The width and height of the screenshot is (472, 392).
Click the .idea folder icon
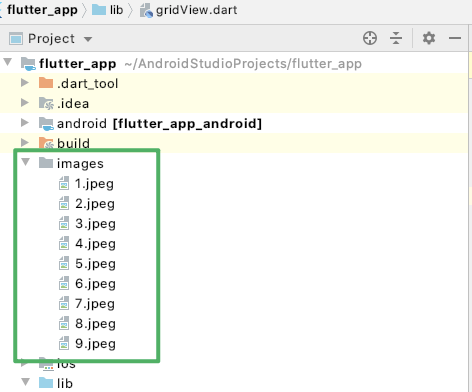click(46, 103)
